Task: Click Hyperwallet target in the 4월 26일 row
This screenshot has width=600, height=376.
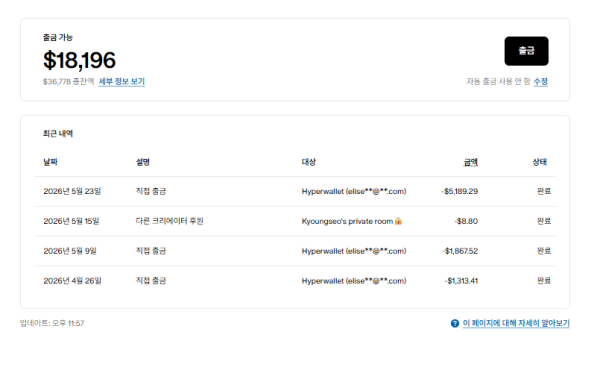Action: pyautogui.click(x=354, y=281)
